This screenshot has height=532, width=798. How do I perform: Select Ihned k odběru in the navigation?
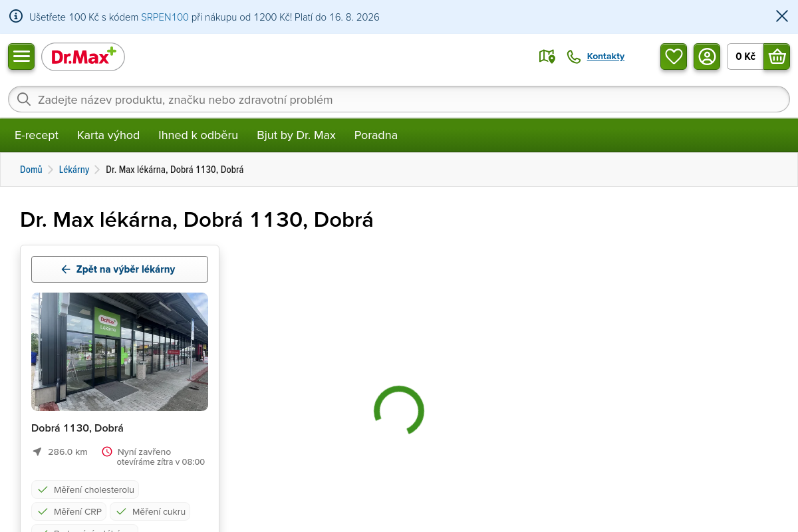tap(198, 135)
